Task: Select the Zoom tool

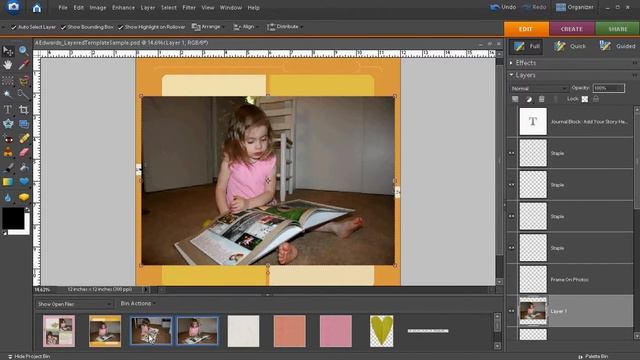Action: click(x=24, y=51)
